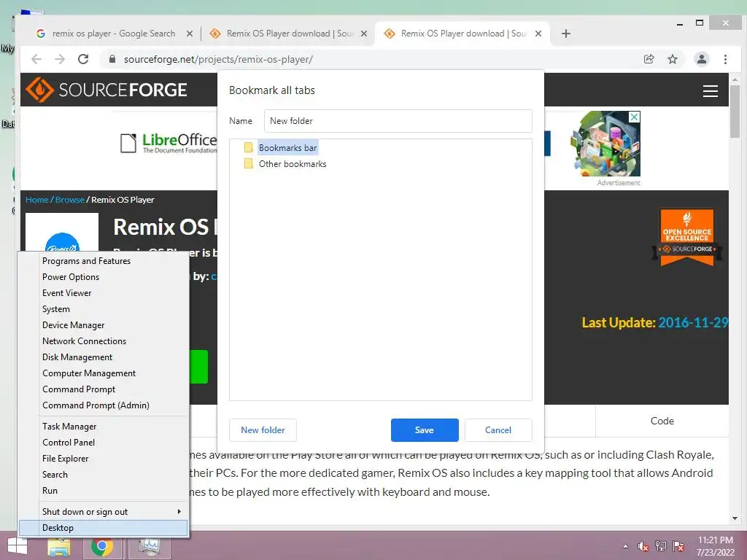This screenshot has width=747, height=560.
Task: Click the page vertical scrollbar thumb
Action: click(x=735, y=112)
